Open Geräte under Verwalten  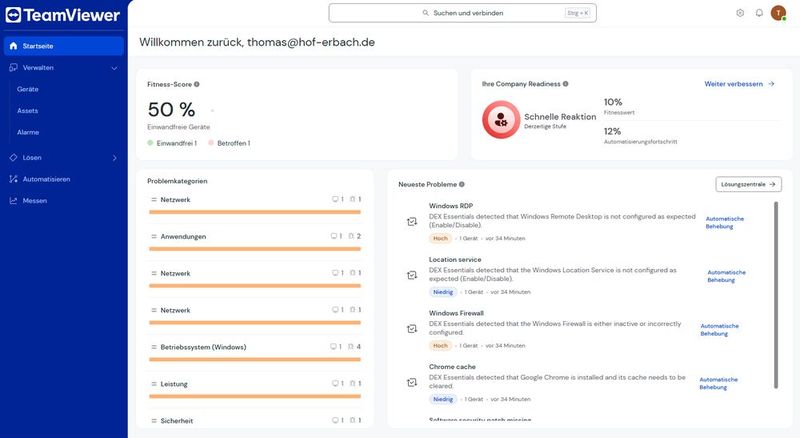click(x=28, y=89)
